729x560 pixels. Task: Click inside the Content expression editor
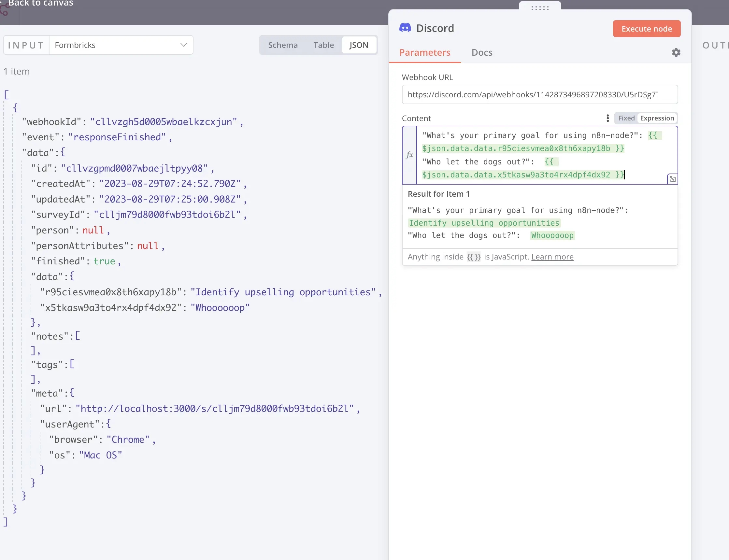coord(547,155)
